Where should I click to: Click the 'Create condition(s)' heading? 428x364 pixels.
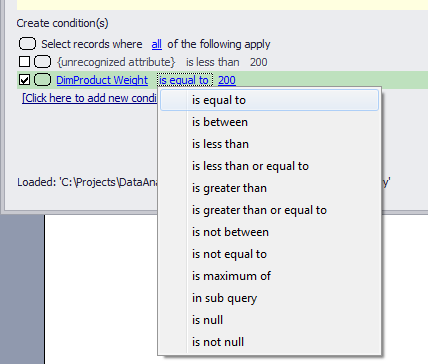click(62, 23)
